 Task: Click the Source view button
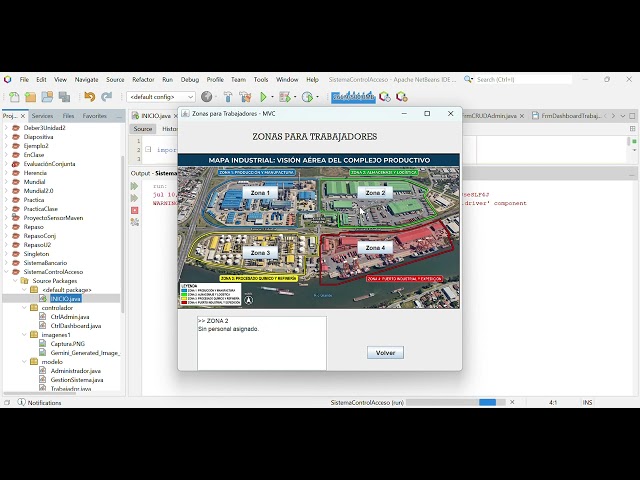pyautogui.click(x=143, y=129)
